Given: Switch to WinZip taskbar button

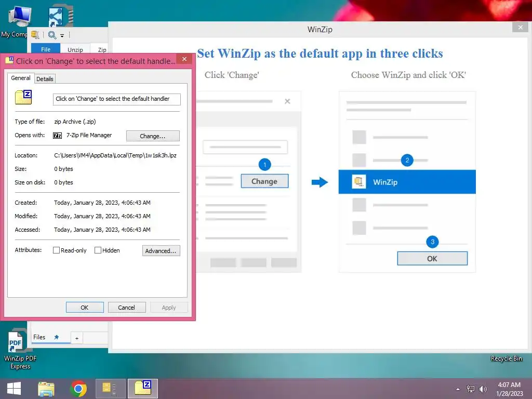Looking at the screenshot, I should tap(110, 389).
